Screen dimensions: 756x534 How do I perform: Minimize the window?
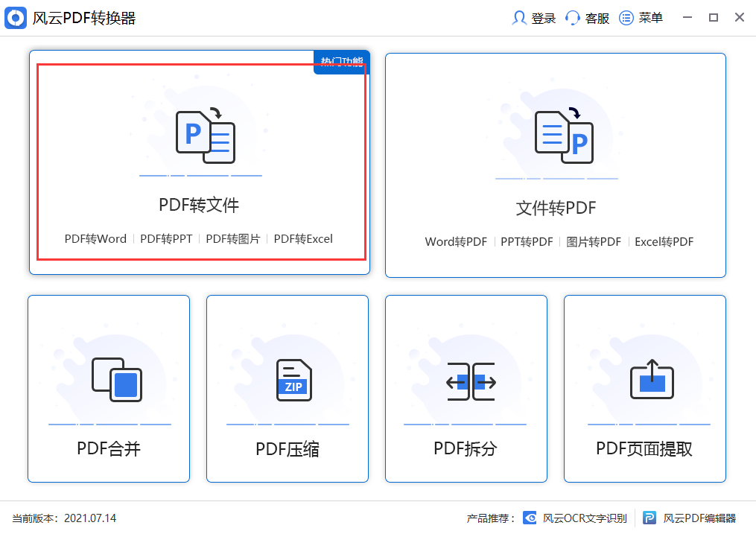[687, 18]
